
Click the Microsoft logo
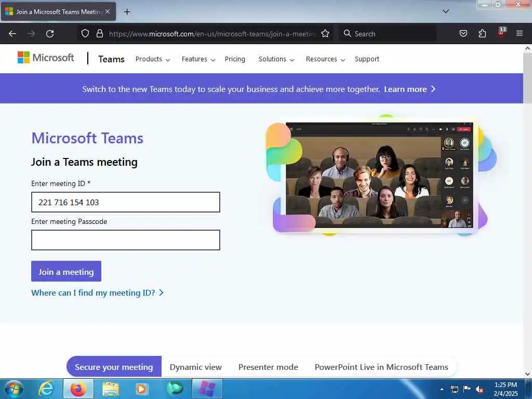tap(46, 58)
